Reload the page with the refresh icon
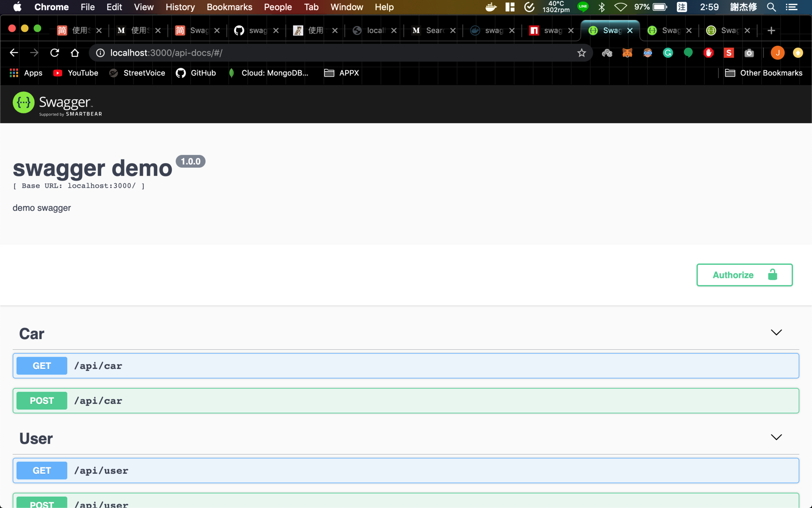 tap(55, 53)
